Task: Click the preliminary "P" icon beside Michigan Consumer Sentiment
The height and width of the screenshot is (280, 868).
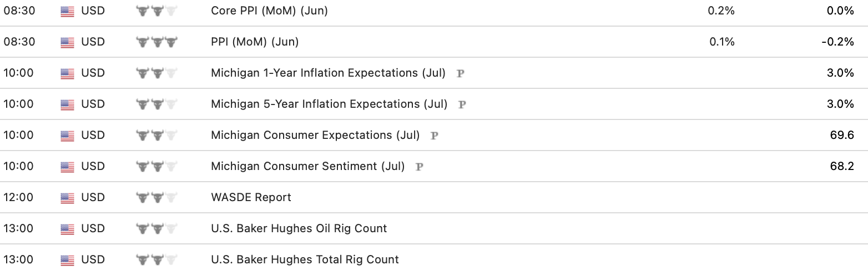Action: [x=420, y=166]
